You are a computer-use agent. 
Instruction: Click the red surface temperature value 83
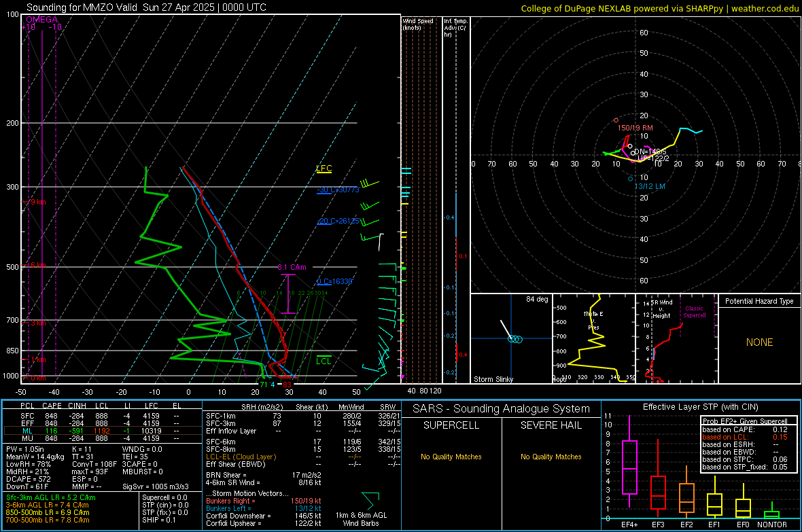coord(287,385)
